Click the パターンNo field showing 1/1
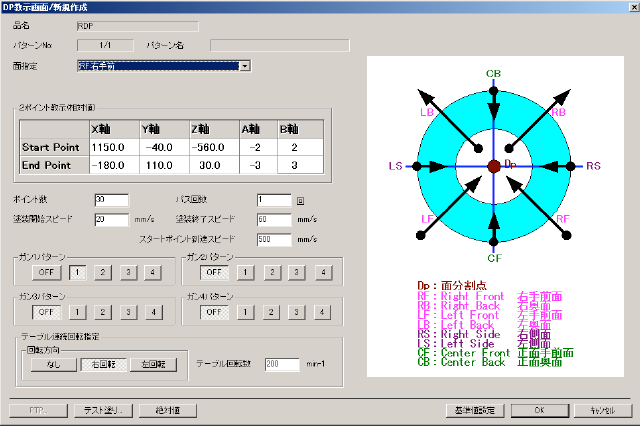Screen dimensions: 640x426 pyautogui.click(x=105, y=45)
